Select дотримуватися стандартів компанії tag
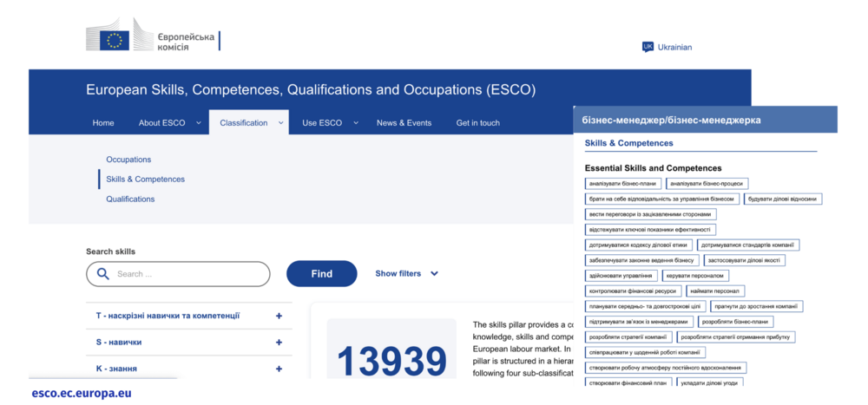 pyautogui.click(x=748, y=245)
